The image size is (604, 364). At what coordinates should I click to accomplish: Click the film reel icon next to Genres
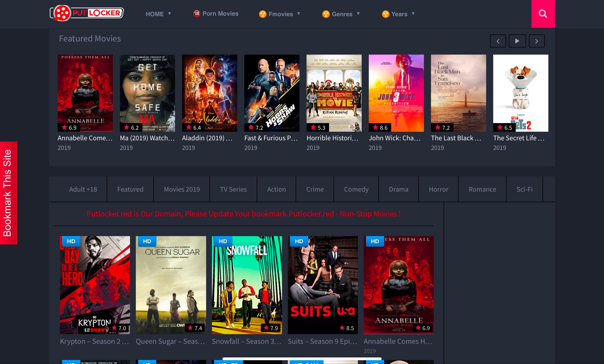(x=326, y=14)
